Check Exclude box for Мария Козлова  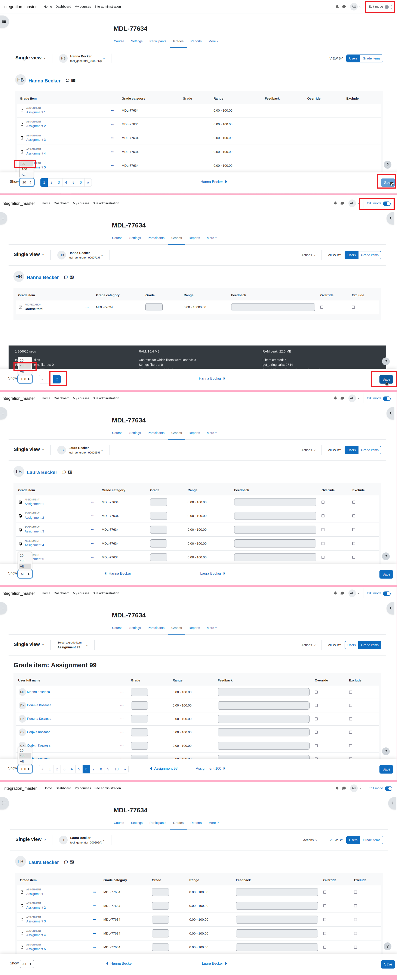click(x=351, y=692)
